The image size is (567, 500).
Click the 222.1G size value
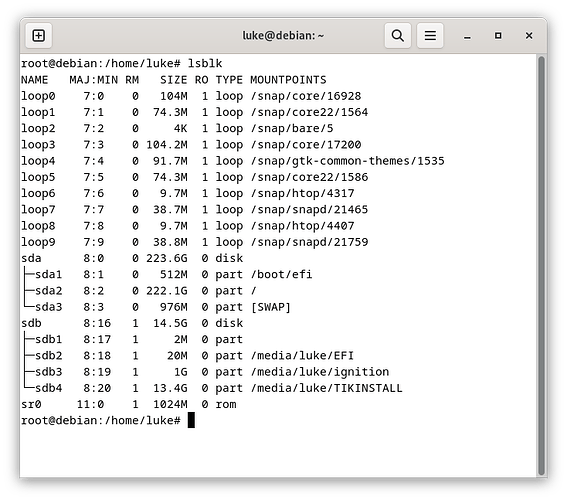tap(167, 291)
